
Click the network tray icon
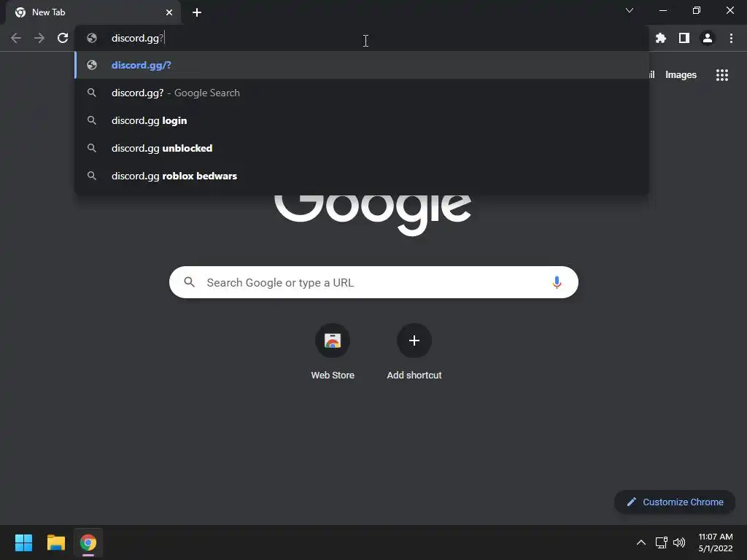[x=661, y=542]
